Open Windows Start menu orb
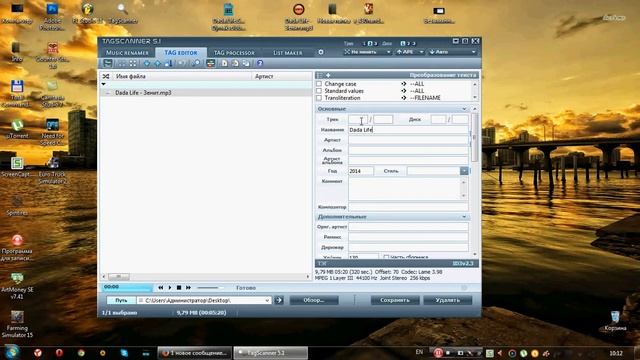This screenshot has height=360, width=640. (11, 352)
